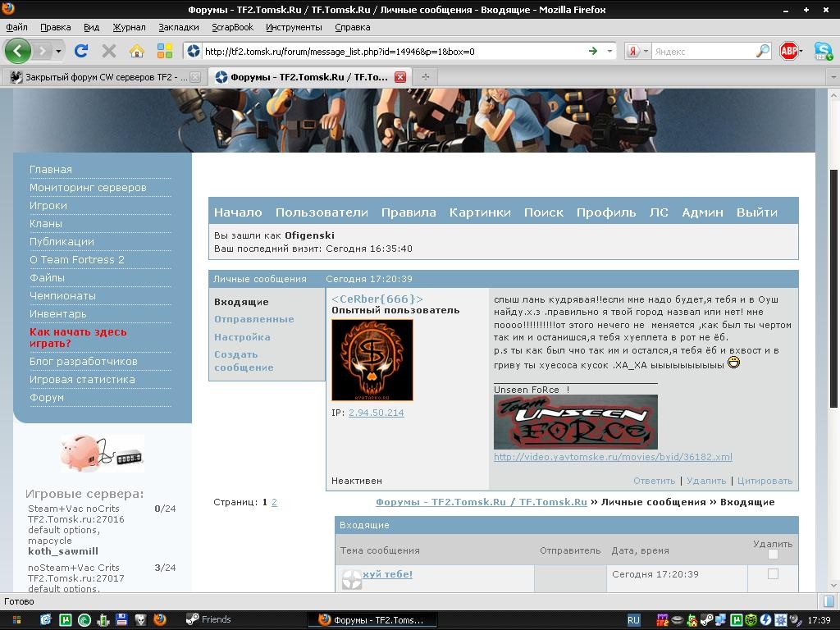This screenshot has width=840, height=630.
Task: Click the green Go arrow in address bar
Action: click(x=593, y=52)
